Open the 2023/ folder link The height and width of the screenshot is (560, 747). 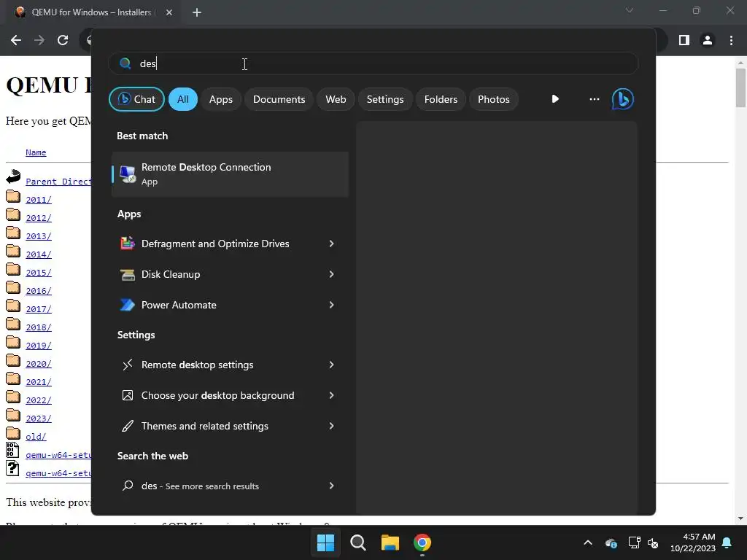coord(39,418)
